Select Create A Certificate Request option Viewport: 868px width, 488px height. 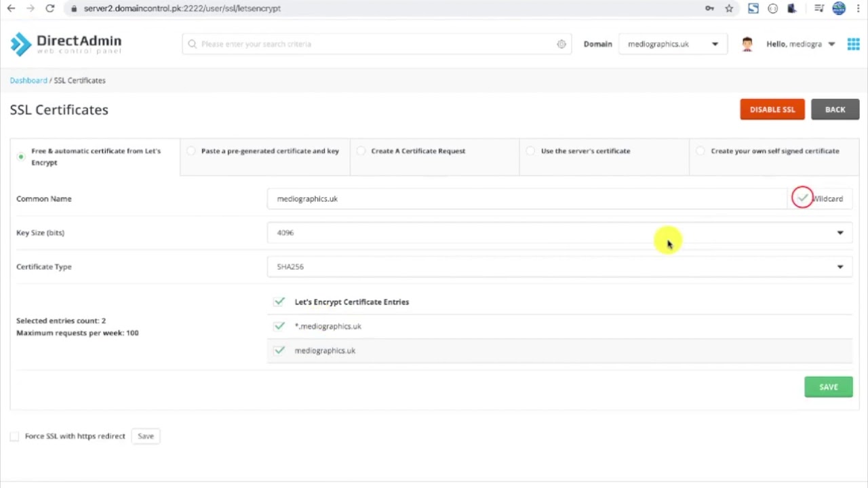[361, 151]
